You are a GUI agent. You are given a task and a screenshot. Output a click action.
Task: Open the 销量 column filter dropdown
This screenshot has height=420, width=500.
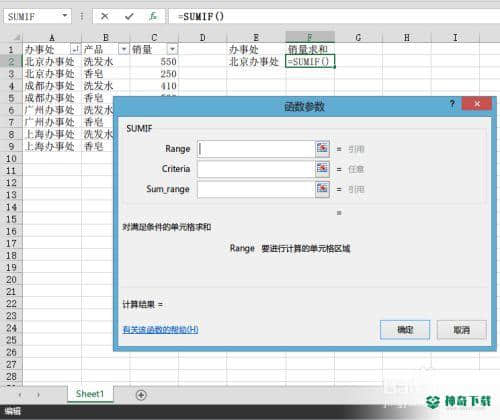172,50
